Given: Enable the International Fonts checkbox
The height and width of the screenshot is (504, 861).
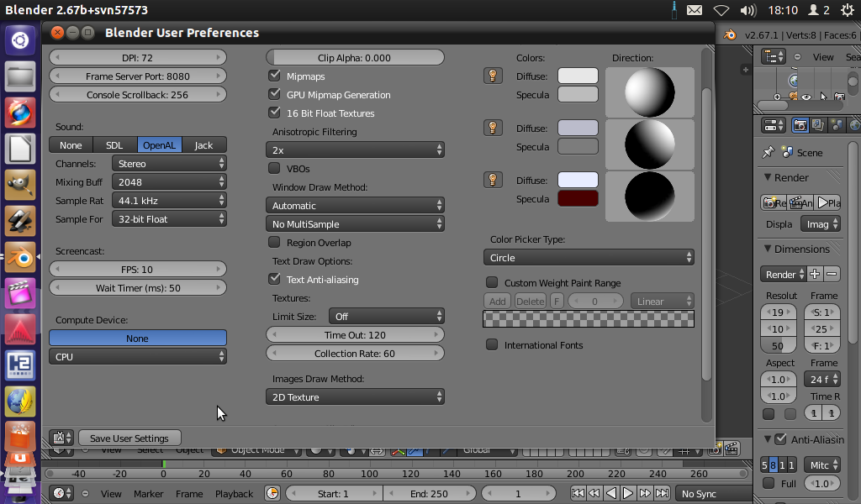Looking at the screenshot, I should pos(493,345).
